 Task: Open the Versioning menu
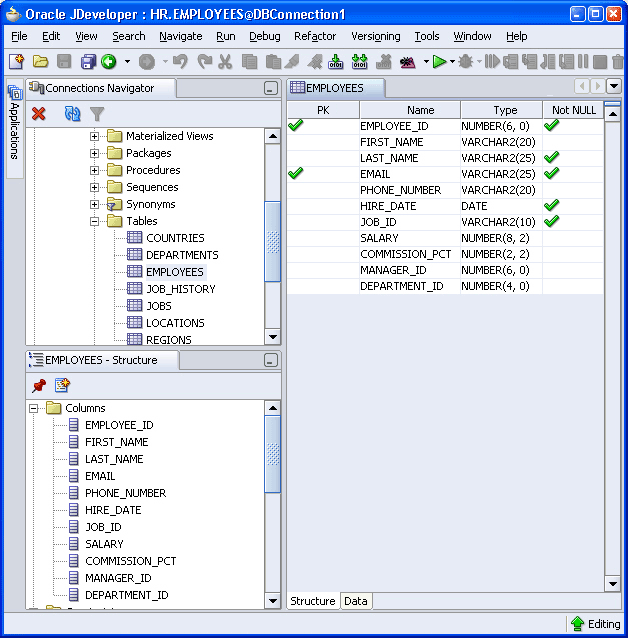pyautogui.click(x=376, y=36)
